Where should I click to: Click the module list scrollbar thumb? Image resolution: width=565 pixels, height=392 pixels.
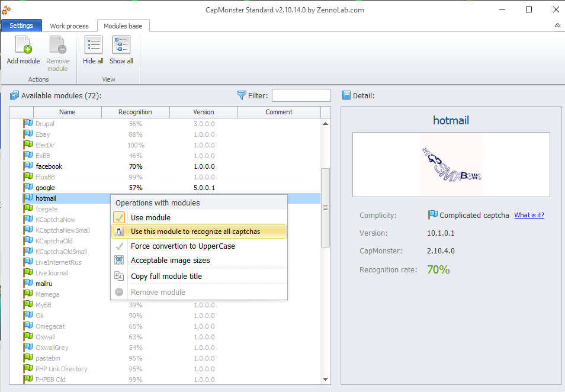325,207
